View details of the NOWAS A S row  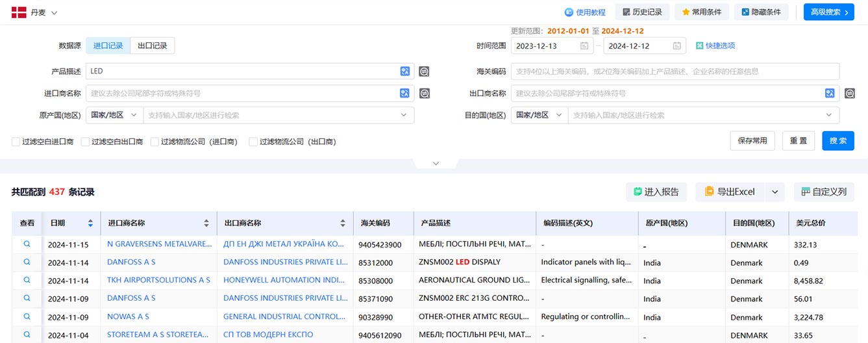click(x=27, y=316)
